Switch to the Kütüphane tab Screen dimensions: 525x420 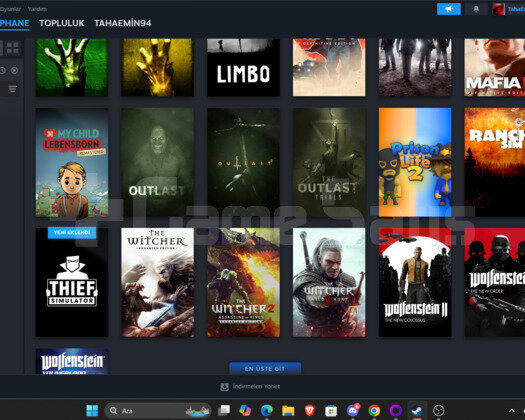pyautogui.click(x=14, y=23)
